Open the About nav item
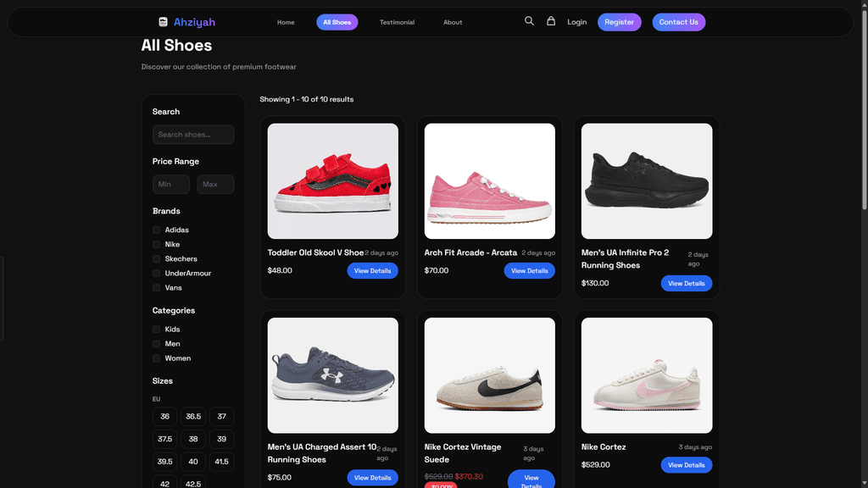 pyautogui.click(x=453, y=22)
